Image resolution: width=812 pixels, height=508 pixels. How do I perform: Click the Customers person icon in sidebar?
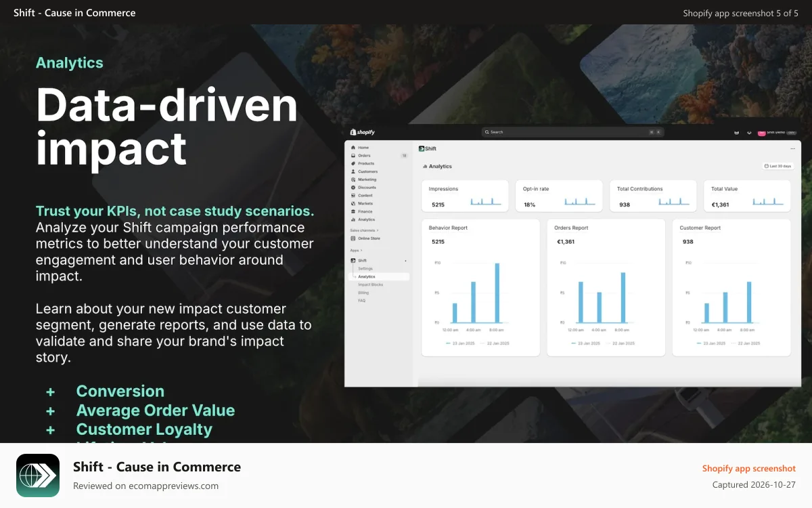coord(353,171)
